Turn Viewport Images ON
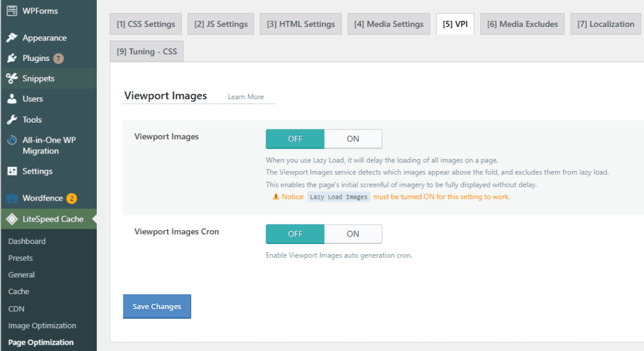The height and width of the screenshot is (351, 644). coord(353,139)
